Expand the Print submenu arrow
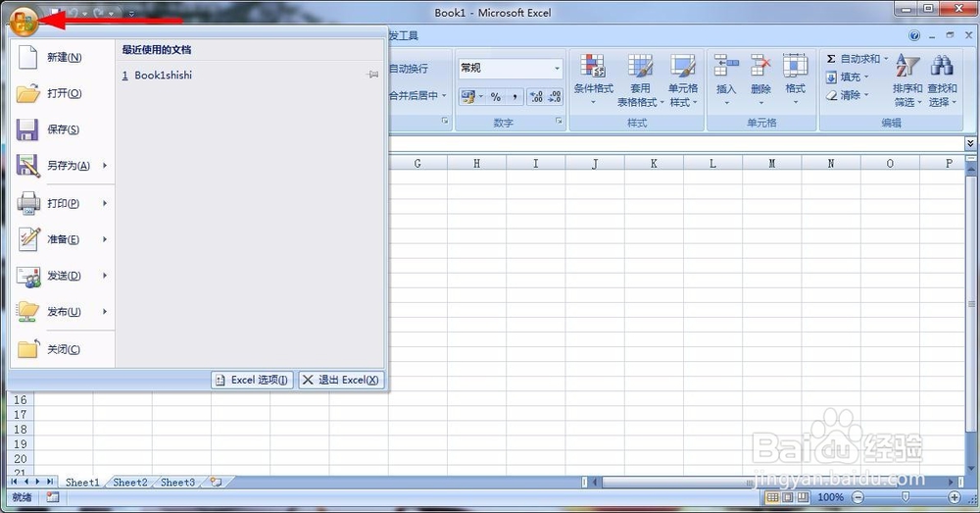The height and width of the screenshot is (513, 980). pyautogui.click(x=105, y=203)
